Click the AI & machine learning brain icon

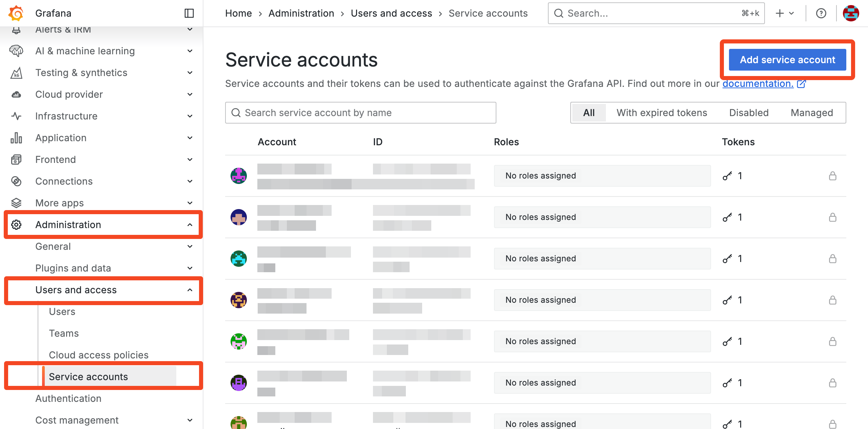pyautogui.click(x=16, y=51)
